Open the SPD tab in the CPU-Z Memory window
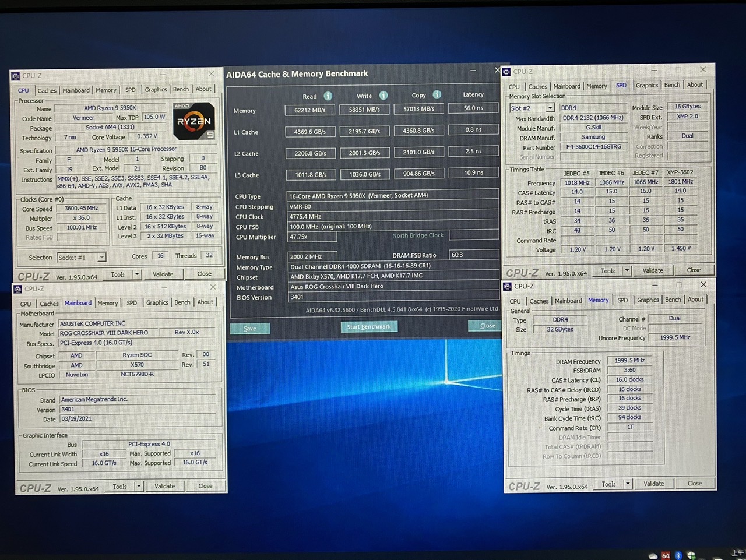The height and width of the screenshot is (560, 746). coord(622,300)
